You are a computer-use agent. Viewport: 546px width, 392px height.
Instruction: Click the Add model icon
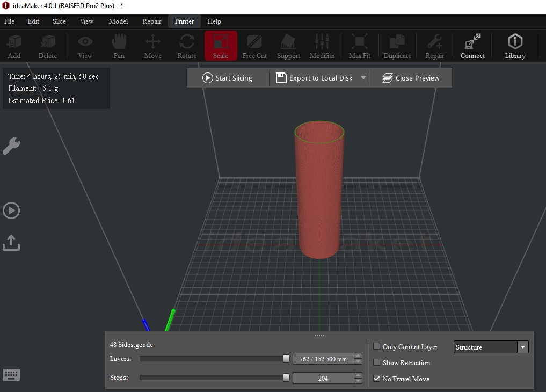14,46
